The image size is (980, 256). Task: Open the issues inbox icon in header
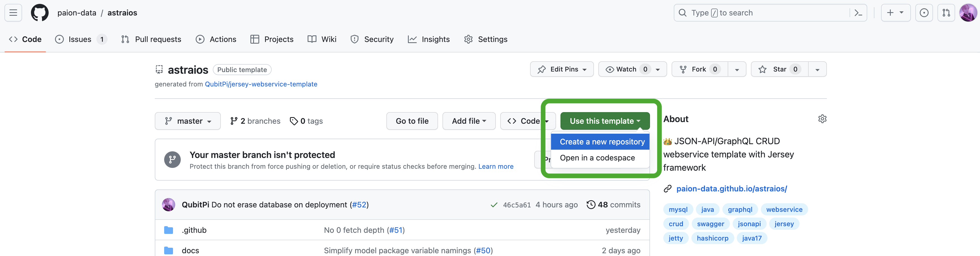click(x=924, y=13)
